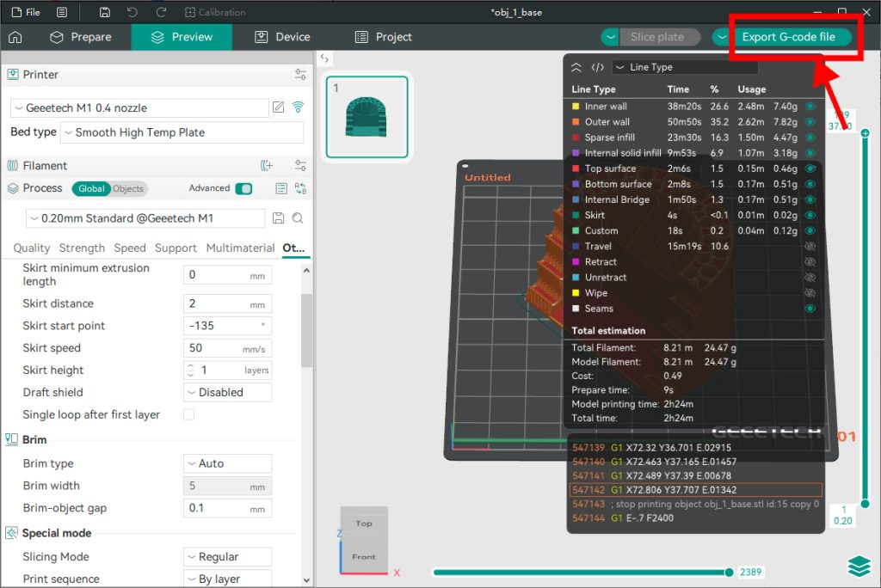Open the Brim type dropdown
This screenshot has width=881, height=588.
tap(227, 463)
